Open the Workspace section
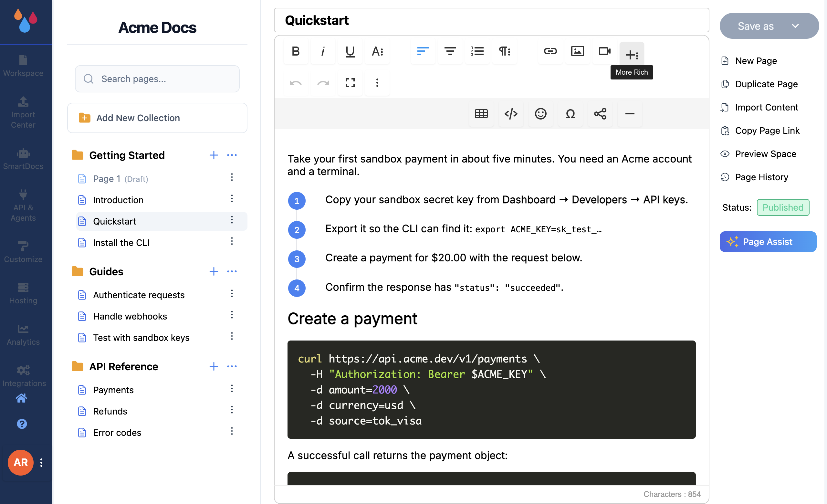This screenshot has height=504, width=827. tap(23, 66)
